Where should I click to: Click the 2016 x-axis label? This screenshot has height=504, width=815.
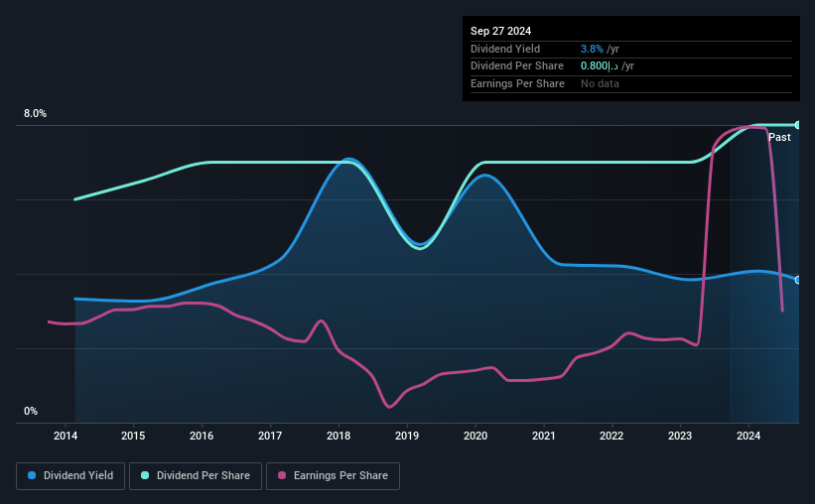pyautogui.click(x=202, y=436)
